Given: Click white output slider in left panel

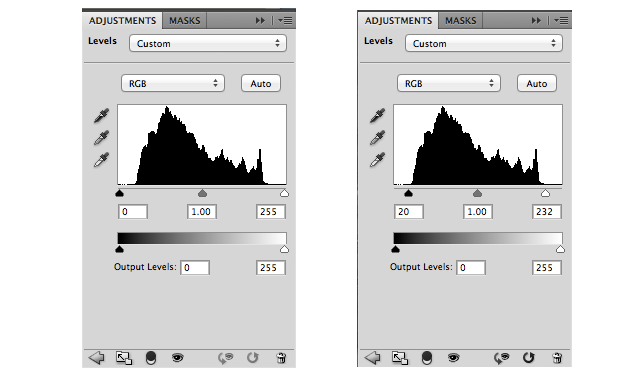Looking at the screenshot, I should pyautogui.click(x=284, y=249).
